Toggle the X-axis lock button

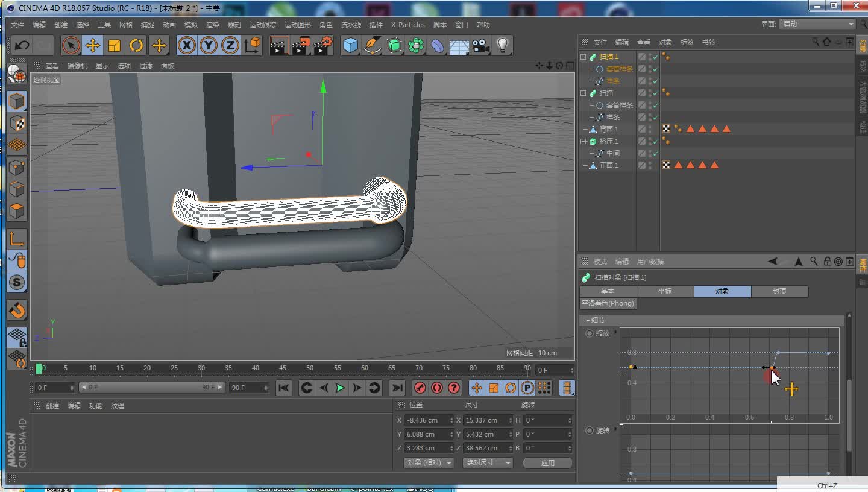point(186,45)
